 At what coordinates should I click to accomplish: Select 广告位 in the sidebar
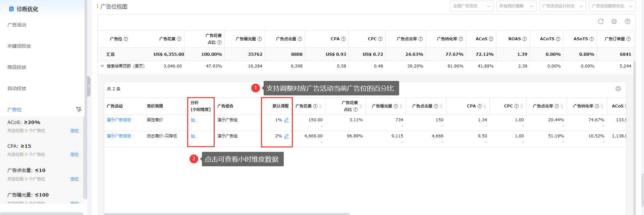pyautogui.click(x=14, y=110)
